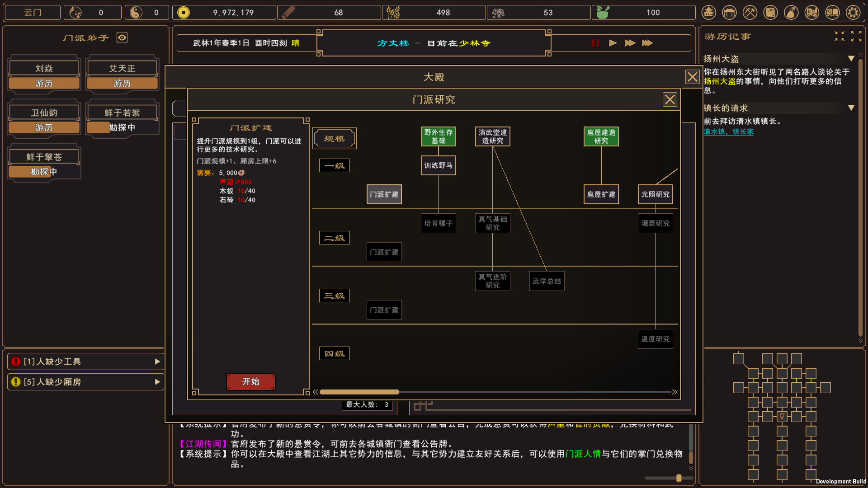Open the encyclopedia book icon
Image resolution: width=868 pixels, height=488 pixels.
(x=833, y=12)
